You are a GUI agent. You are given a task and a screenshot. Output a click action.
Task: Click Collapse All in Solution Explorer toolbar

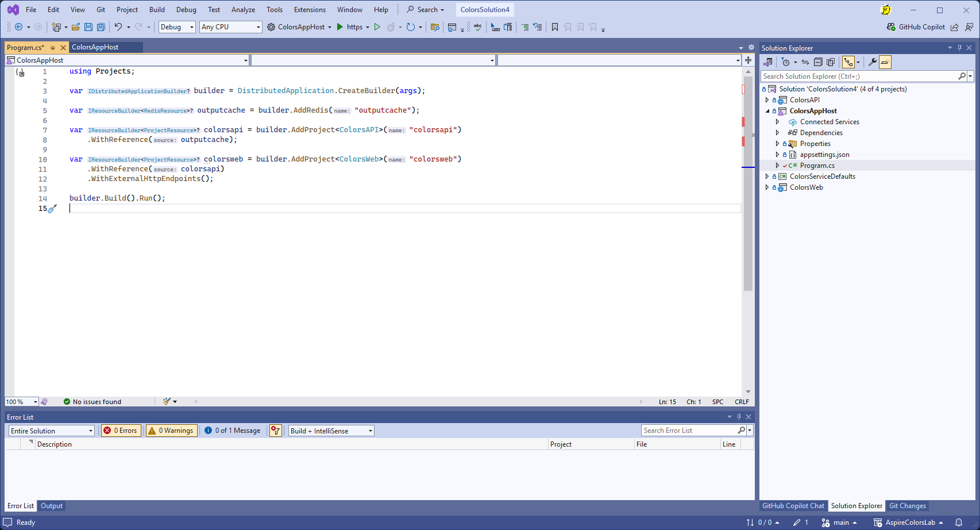(818, 62)
